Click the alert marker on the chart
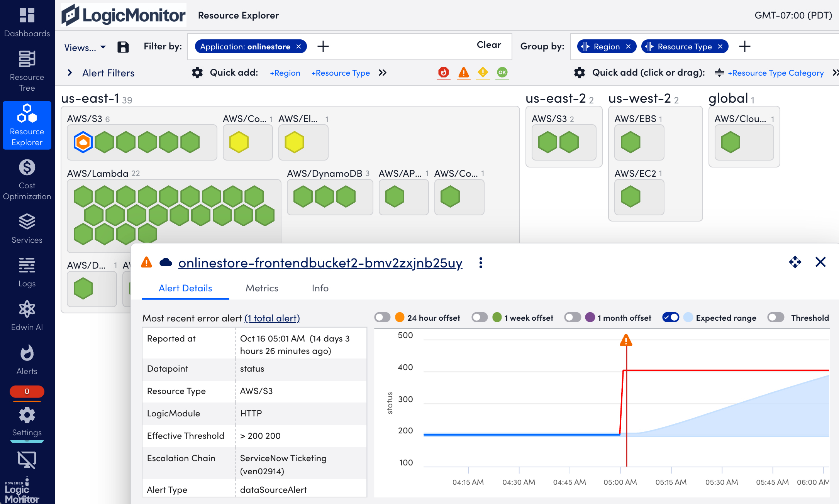Image resolution: width=839 pixels, height=504 pixels. coord(626,340)
